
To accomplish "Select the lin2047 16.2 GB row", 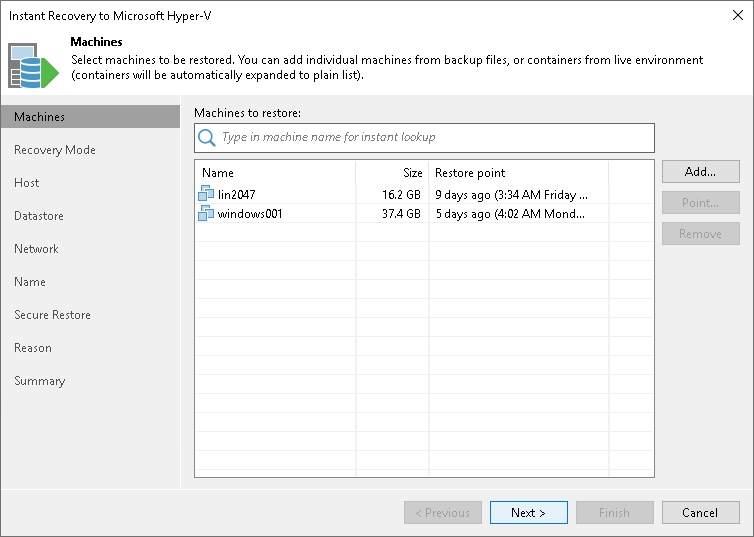I will coord(424,194).
